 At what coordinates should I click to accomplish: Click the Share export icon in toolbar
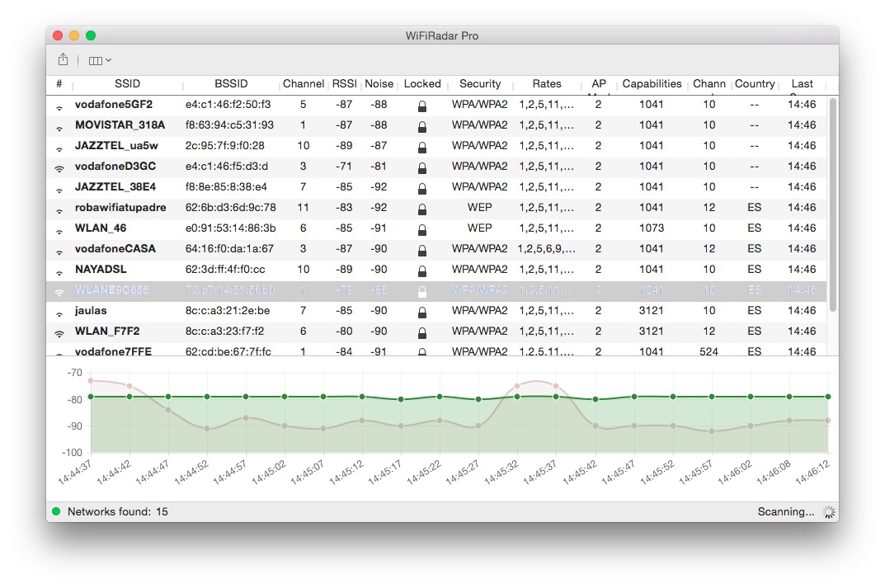pos(64,59)
